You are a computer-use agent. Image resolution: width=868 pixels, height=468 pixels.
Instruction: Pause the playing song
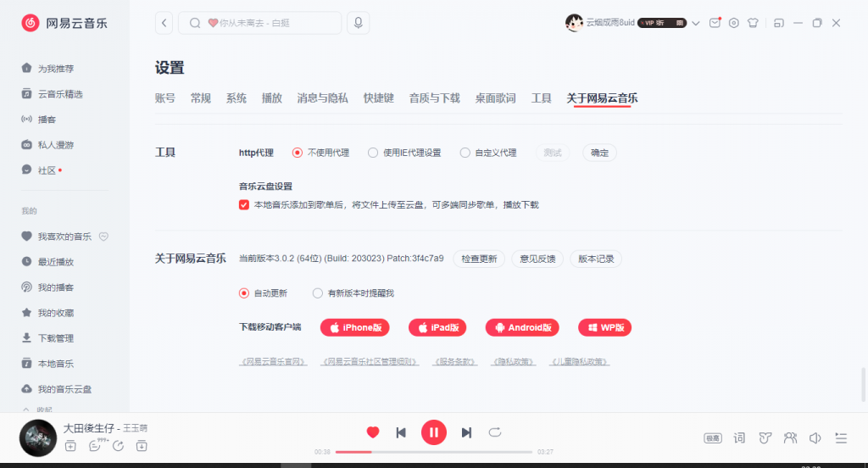click(x=434, y=432)
